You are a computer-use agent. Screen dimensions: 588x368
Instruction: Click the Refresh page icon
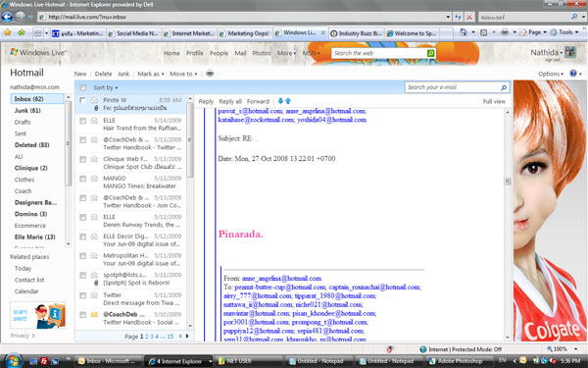459,17
